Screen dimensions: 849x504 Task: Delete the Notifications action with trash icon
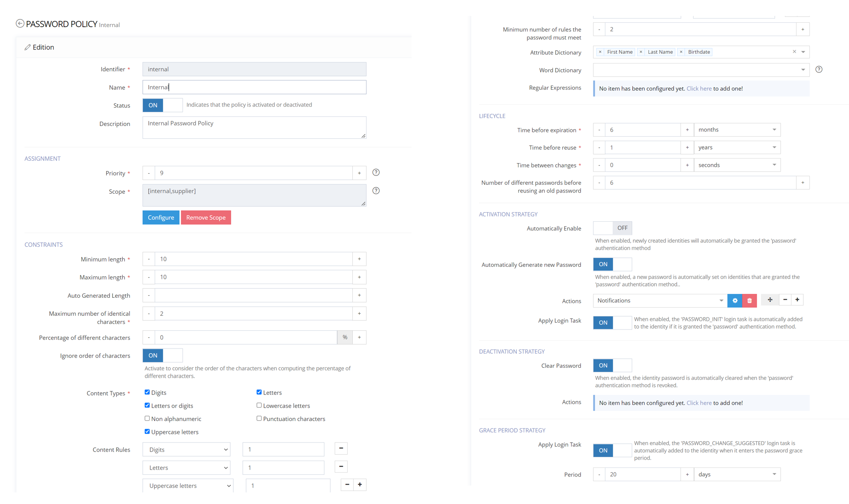pyautogui.click(x=749, y=301)
